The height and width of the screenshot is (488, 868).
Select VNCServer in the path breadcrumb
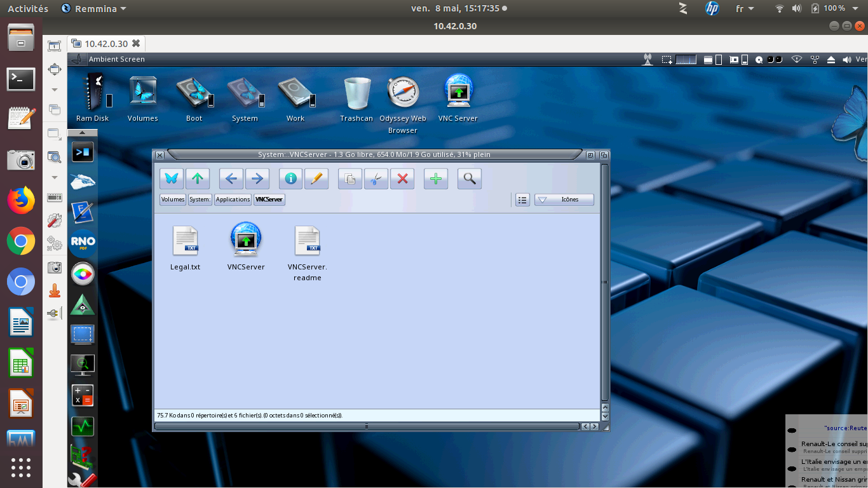[269, 200]
